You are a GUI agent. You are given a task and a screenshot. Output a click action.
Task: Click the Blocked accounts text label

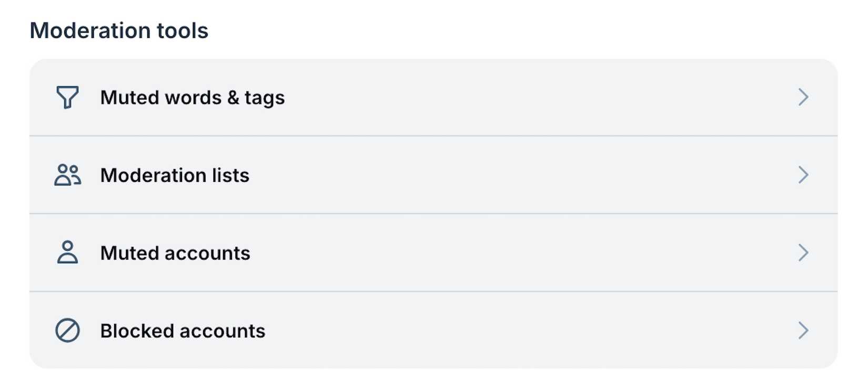(x=183, y=331)
